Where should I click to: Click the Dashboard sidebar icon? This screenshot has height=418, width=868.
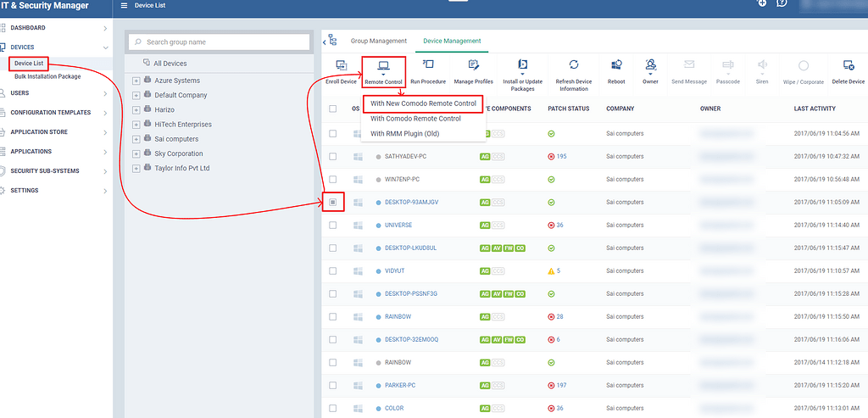tap(3, 28)
